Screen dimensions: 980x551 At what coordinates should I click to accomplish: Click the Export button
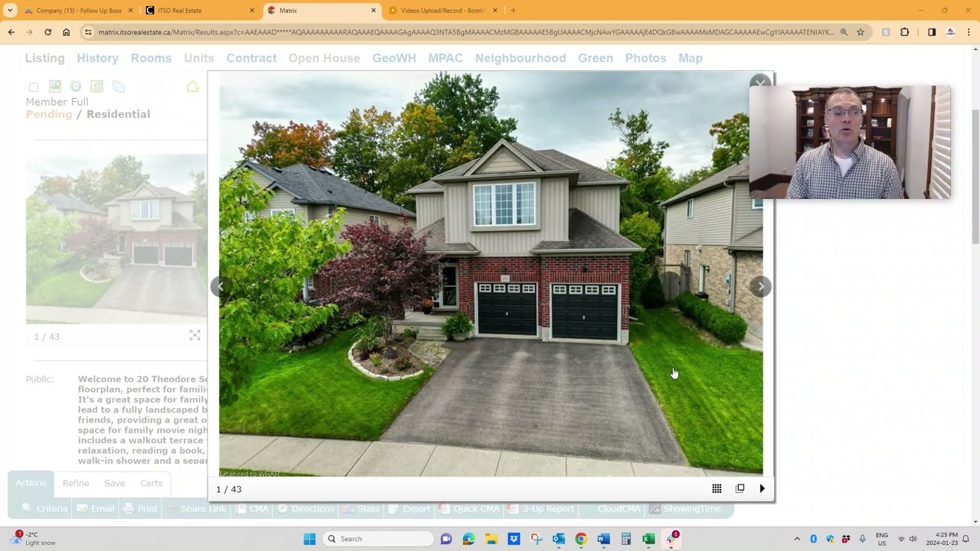point(410,509)
